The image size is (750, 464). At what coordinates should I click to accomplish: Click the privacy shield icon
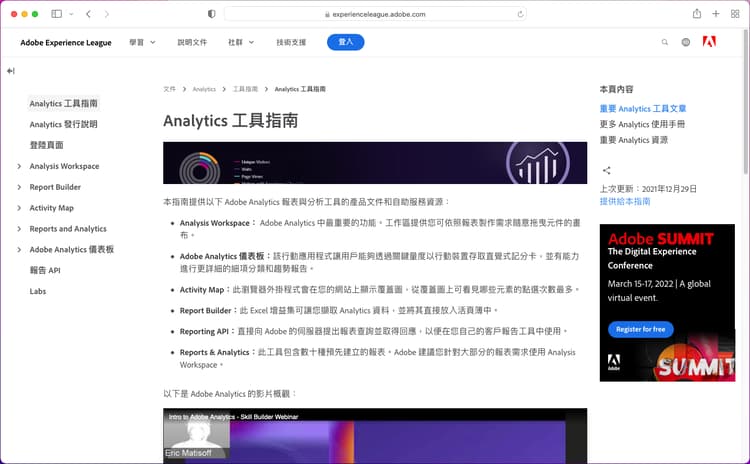(x=211, y=14)
